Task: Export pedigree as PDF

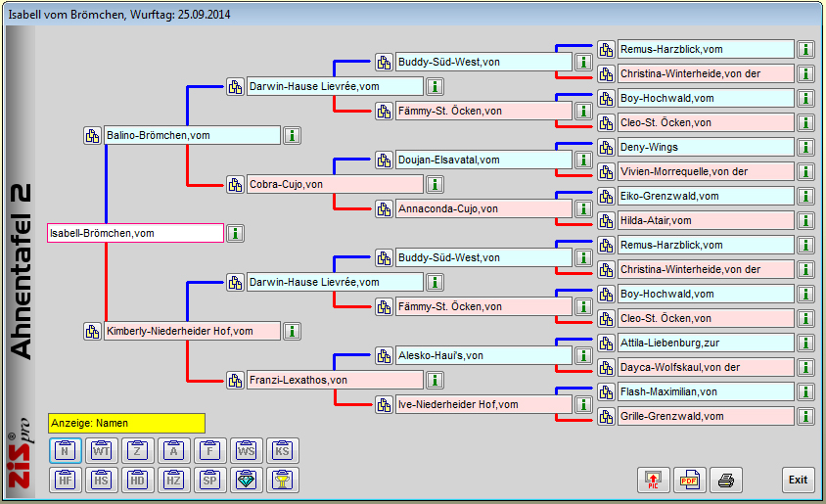Action: 689,480
